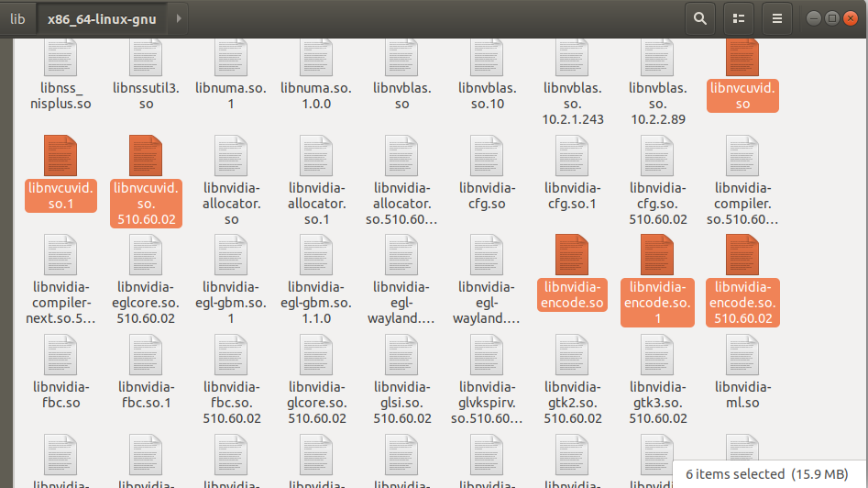Open the search tool in the toolbar
The image size is (868, 488).
point(699,19)
